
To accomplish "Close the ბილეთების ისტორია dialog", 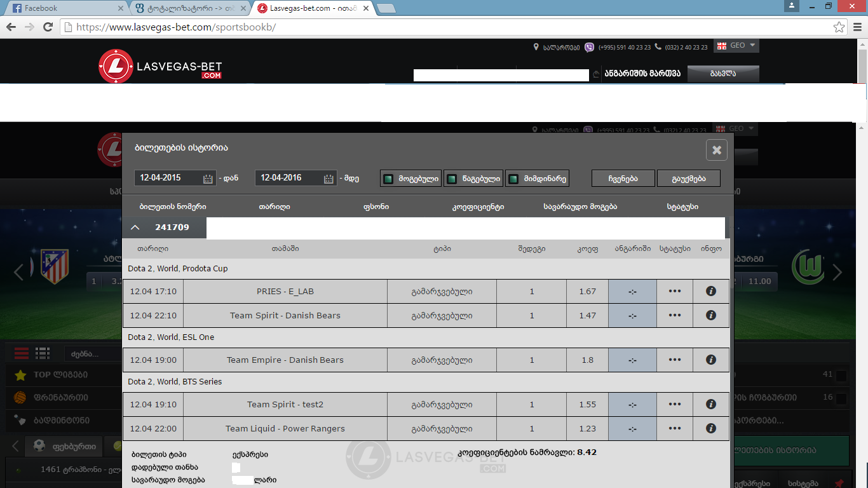I will [x=716, y=150].
